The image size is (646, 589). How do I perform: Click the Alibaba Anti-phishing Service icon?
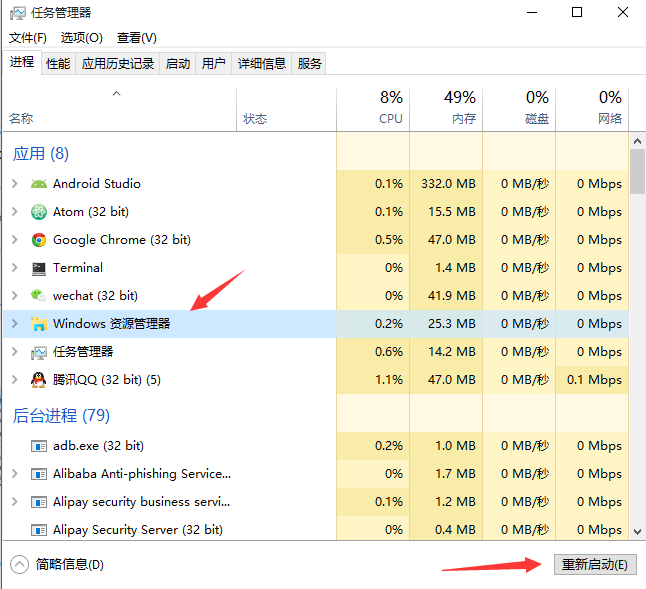tap(39, 474)
